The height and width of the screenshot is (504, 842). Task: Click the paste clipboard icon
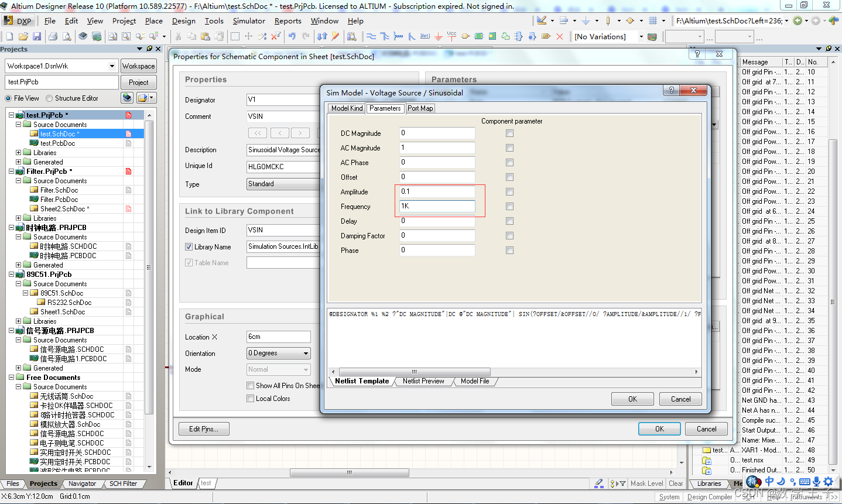206,36
